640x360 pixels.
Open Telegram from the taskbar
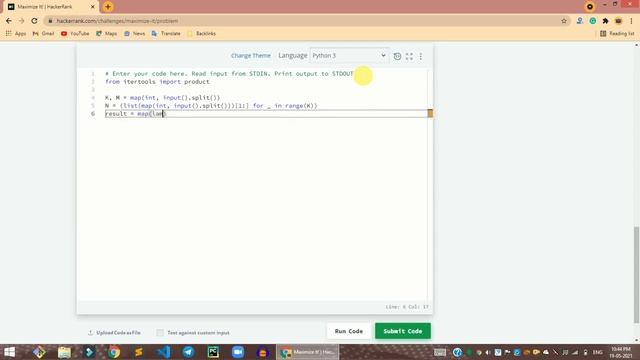click(x=188, y=352)
